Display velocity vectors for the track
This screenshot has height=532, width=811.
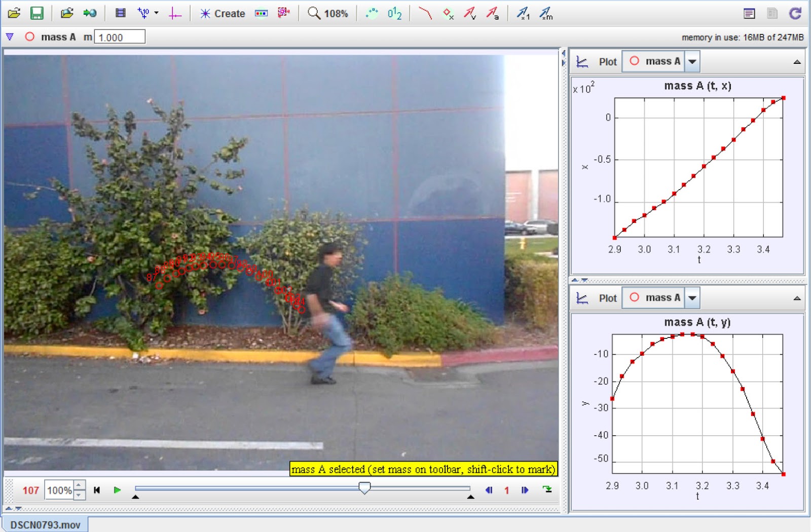coord(471,14)
